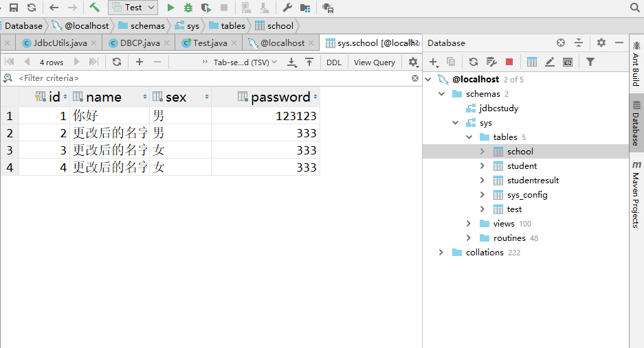Click the schemas breadcrumb
644x348 pixels.
point(142,26)
